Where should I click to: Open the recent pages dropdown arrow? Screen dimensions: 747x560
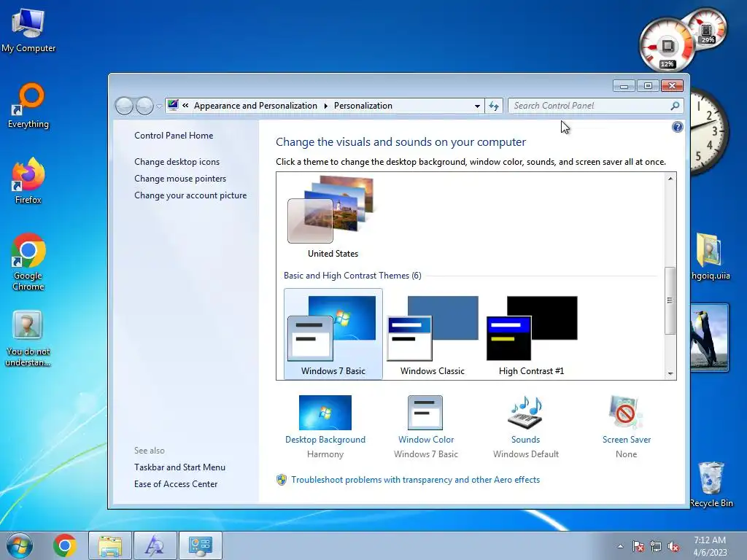coord(159,106)
